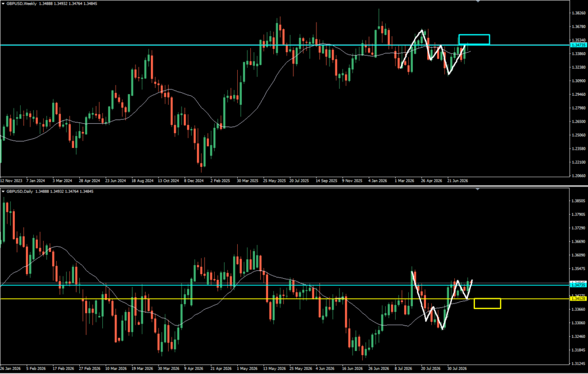Click the 1.29460 price scale label
Image resolution: width=588 pixels, height=374 pixels.
[x=579, y=95]
